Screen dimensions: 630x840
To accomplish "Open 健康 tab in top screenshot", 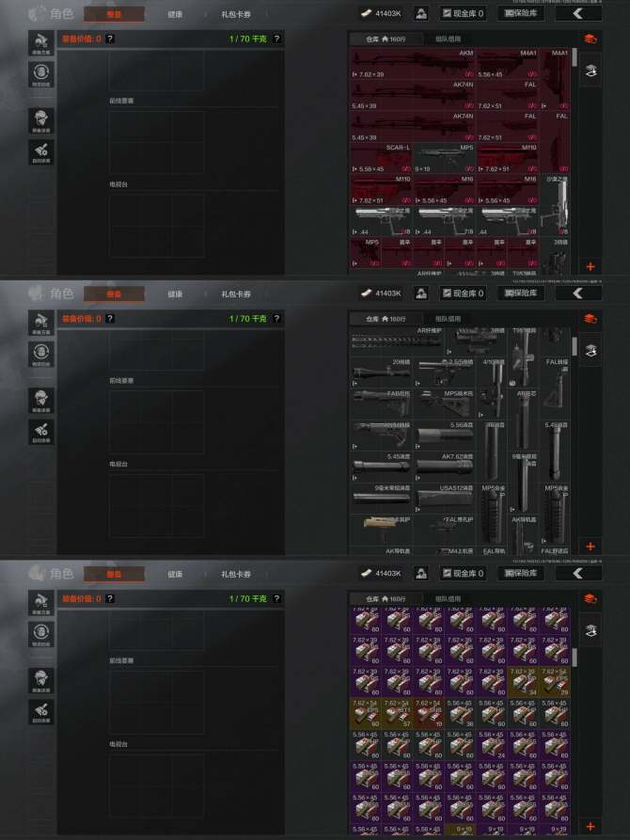I will point(175,14).
